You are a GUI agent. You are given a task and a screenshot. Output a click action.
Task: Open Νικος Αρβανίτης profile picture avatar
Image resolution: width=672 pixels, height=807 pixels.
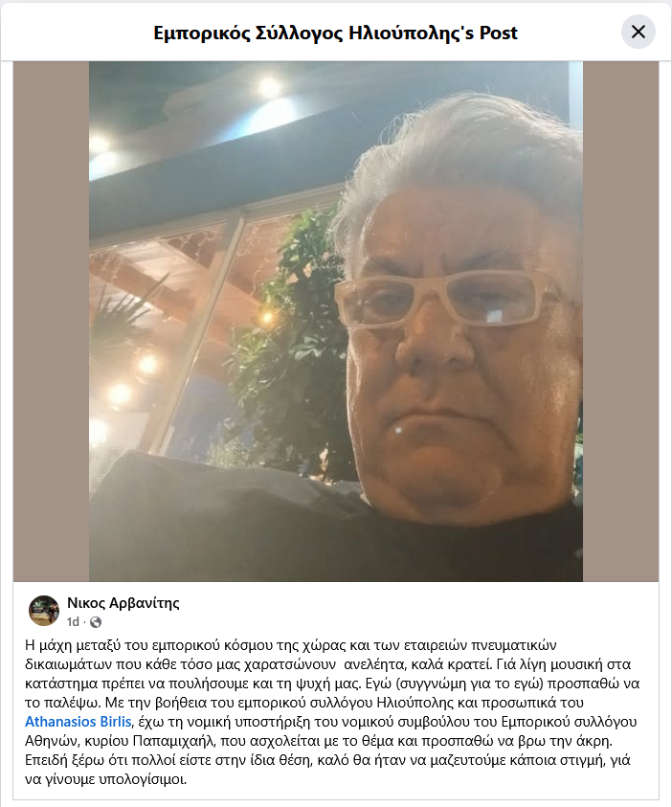pos(44,611)
